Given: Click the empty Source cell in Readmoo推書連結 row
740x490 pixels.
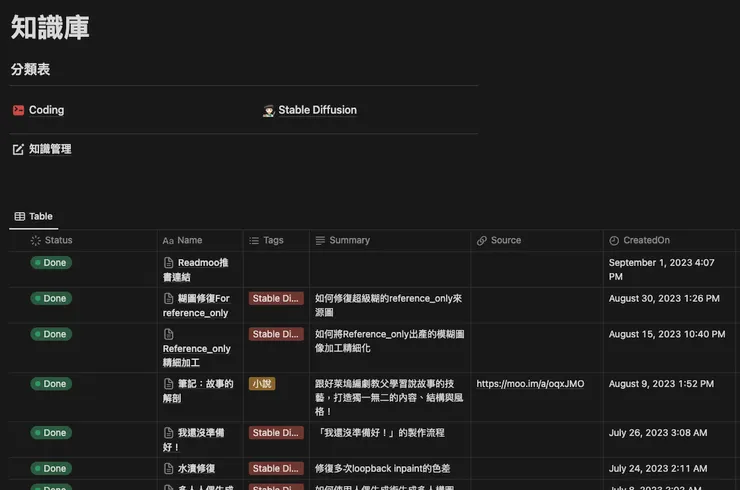Looking at the screenshot, I should click(537, 270).
